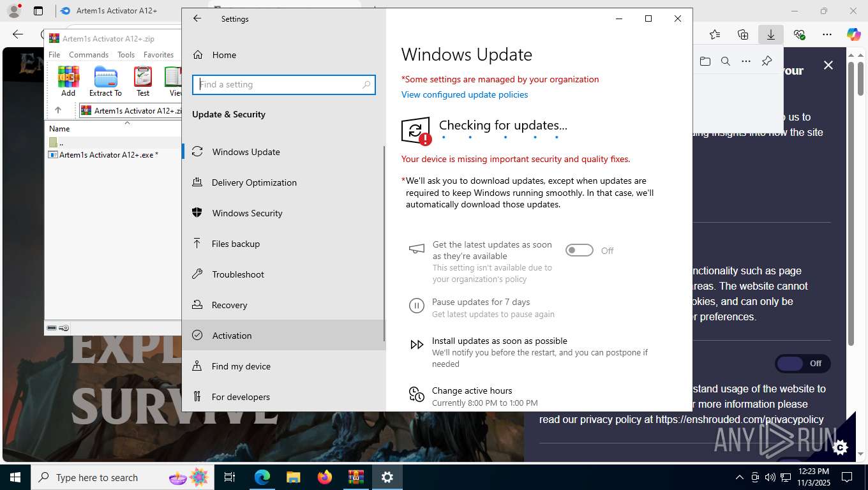Open cookie settings gear on webpage
The image size is (868, 490).
pos(841,447)
